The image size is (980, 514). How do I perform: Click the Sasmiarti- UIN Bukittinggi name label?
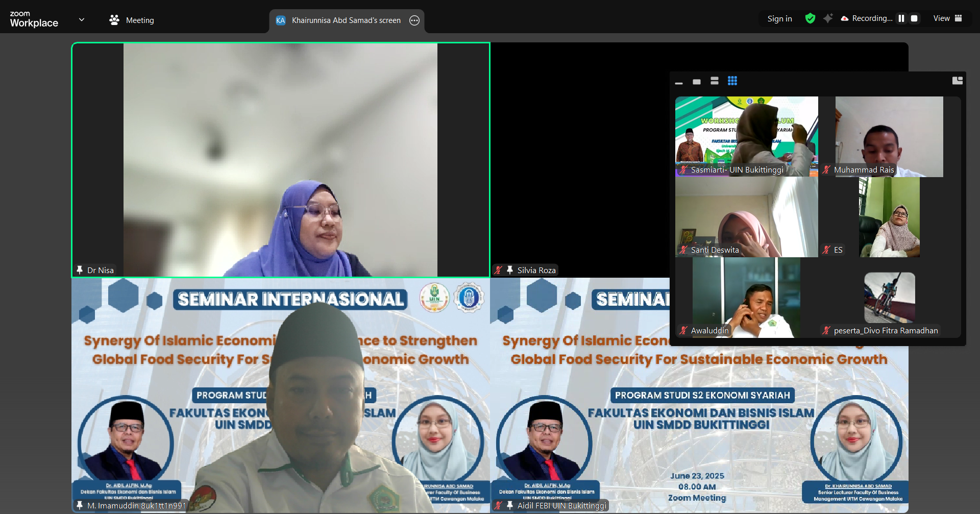coord(737,170)
